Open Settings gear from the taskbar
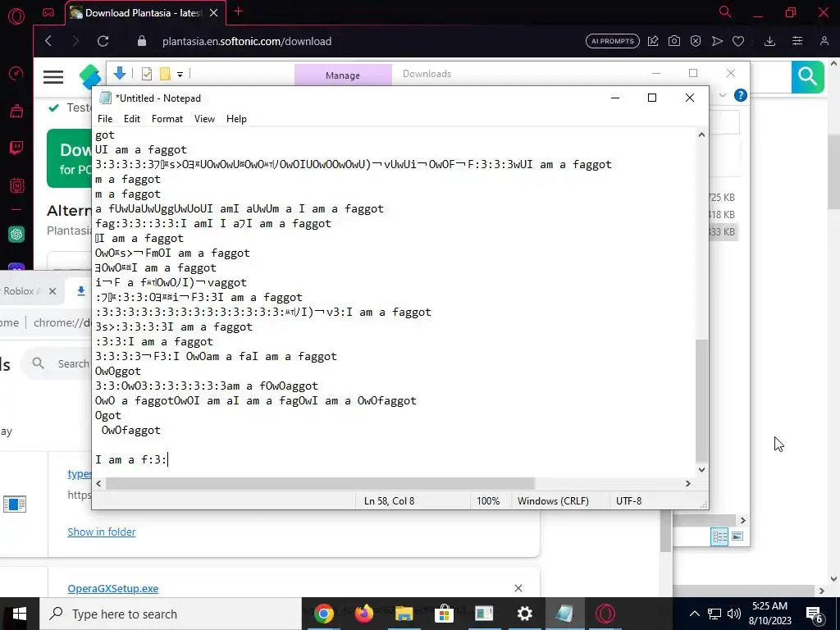 [x=524, y=614]
